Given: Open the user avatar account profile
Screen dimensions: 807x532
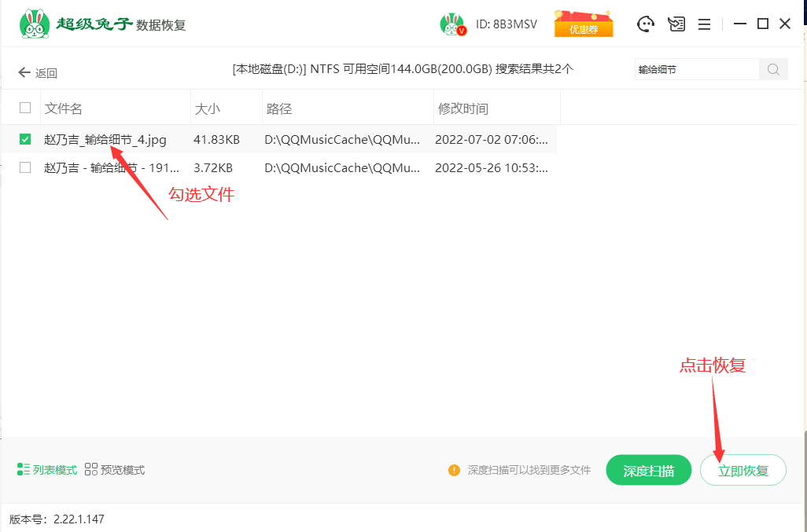Looking at the screenshot, I should (452, 24).
